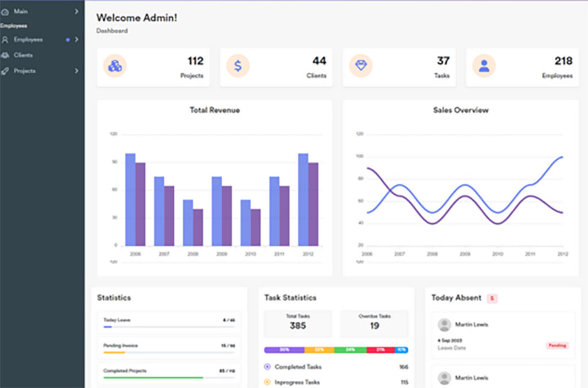Image resolution: width=588 pixels, height=388 pixels.
Task: Click the cubes icon on the 112 Projects card
Action: [x=115, y=66]
